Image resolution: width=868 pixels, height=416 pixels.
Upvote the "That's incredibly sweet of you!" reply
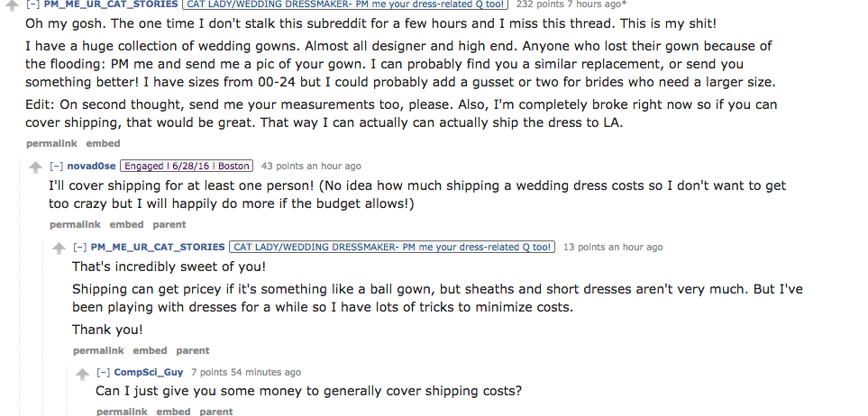click(x=59, y=248)
